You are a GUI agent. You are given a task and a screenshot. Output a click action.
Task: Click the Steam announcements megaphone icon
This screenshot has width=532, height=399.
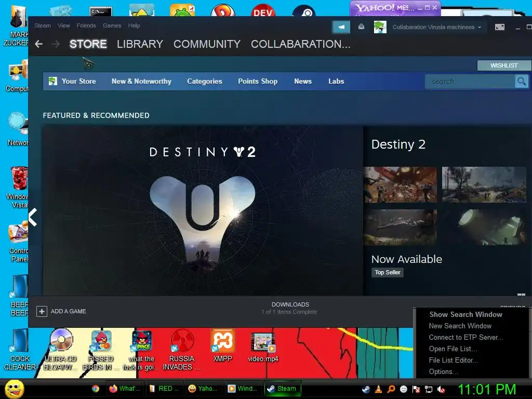point(341,27)
